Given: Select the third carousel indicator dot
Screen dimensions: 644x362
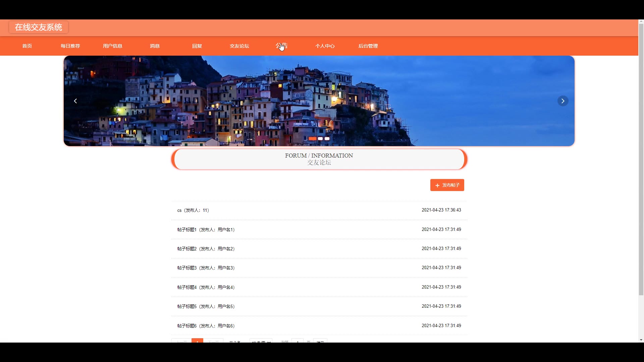Looking at the screenshot, I should 327,138.
